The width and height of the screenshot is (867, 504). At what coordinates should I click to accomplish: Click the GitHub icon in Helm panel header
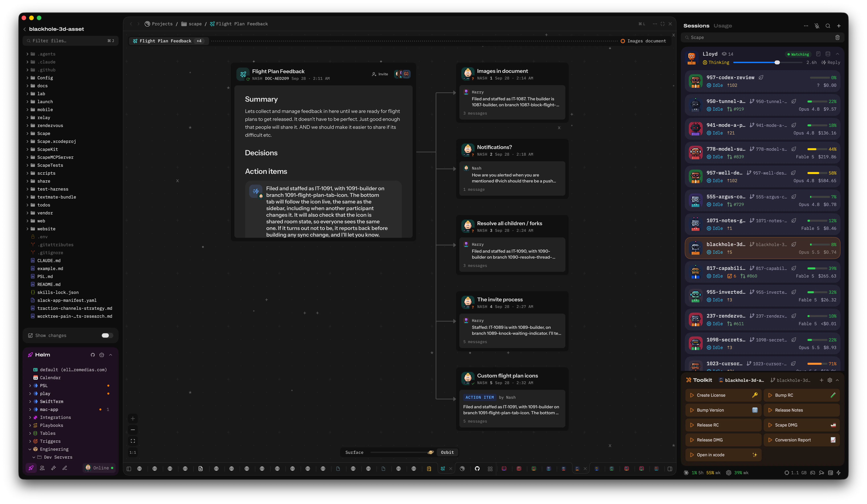point(93,355)
